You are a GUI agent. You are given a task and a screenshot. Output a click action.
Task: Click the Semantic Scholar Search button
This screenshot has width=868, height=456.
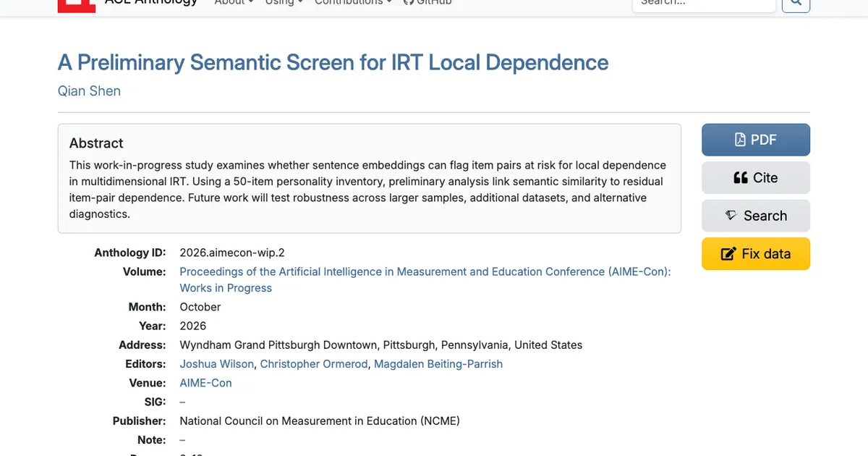[x=756, y=216]
